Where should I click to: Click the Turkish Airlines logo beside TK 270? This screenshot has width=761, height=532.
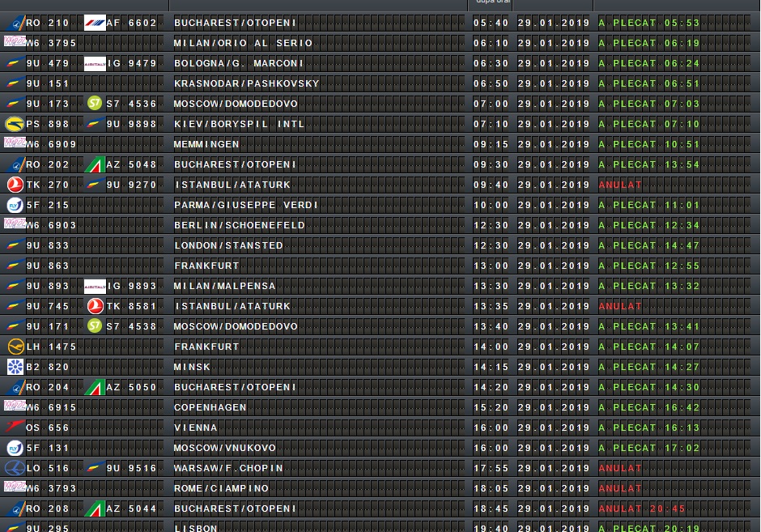(x=15, y=185)
